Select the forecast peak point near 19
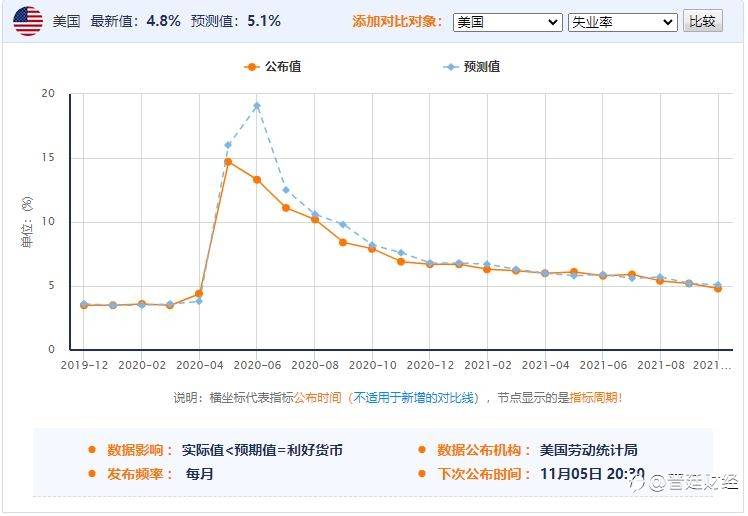Image resolution: width=748 pixels, height=516 pixels. tap(257, 106)
